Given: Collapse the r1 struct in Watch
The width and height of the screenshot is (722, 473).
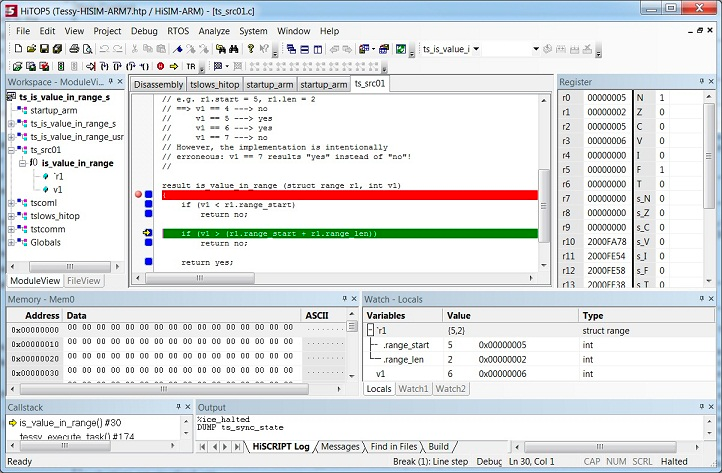Looking at the screenshot, I should click(x=370, y=330).
